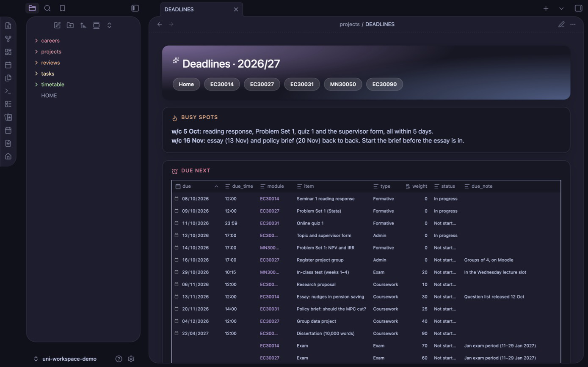
Task: Open today's daily note ribbon icon
Action: 8,65
